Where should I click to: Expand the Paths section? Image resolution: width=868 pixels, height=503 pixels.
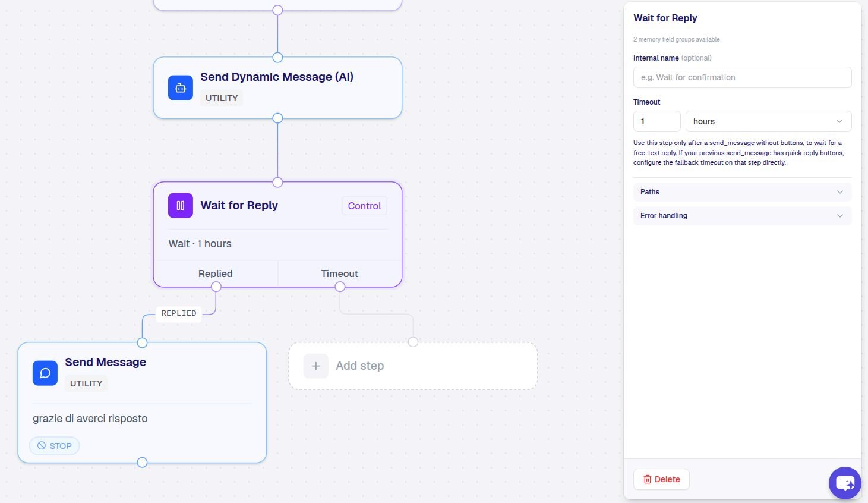(742, 192)
